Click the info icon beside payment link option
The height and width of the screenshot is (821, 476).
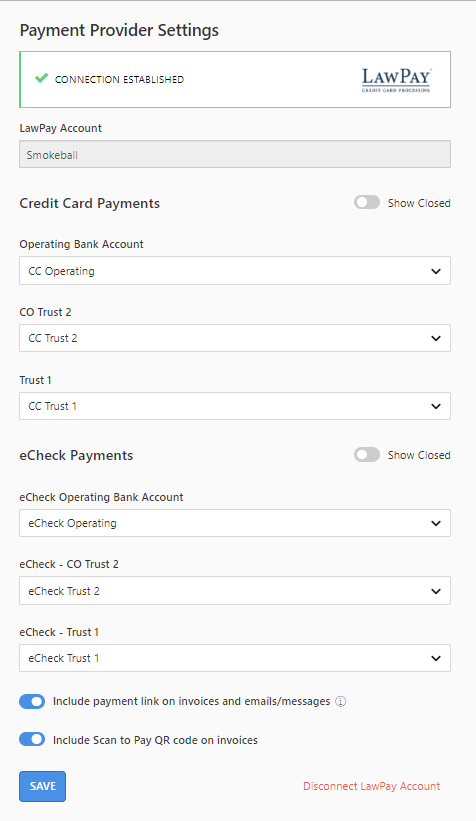pos(340,702)
